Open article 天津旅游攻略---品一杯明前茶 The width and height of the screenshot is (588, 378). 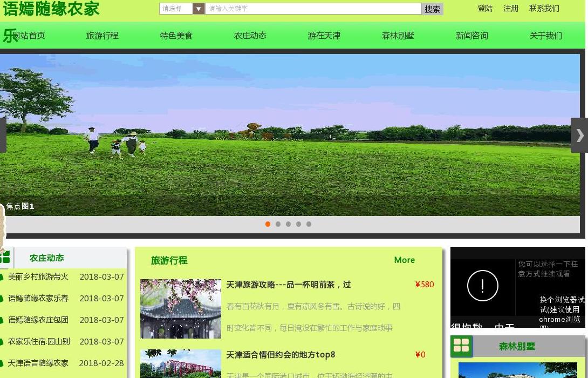[x=289, y=285]
